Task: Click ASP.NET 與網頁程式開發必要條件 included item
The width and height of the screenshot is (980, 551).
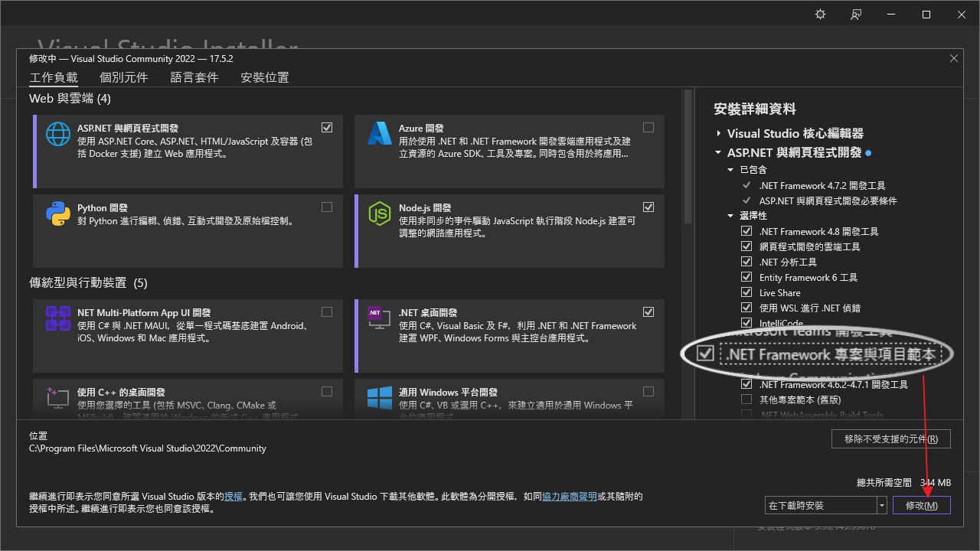Action: tap(828, 201)
